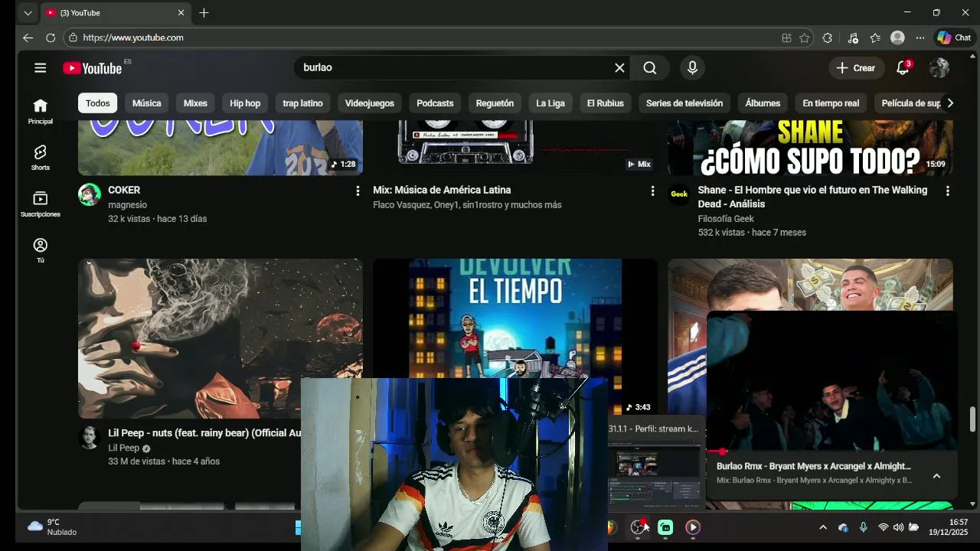
Task: Click the page vertical scrollbar thumb
Action: [973, 419]
